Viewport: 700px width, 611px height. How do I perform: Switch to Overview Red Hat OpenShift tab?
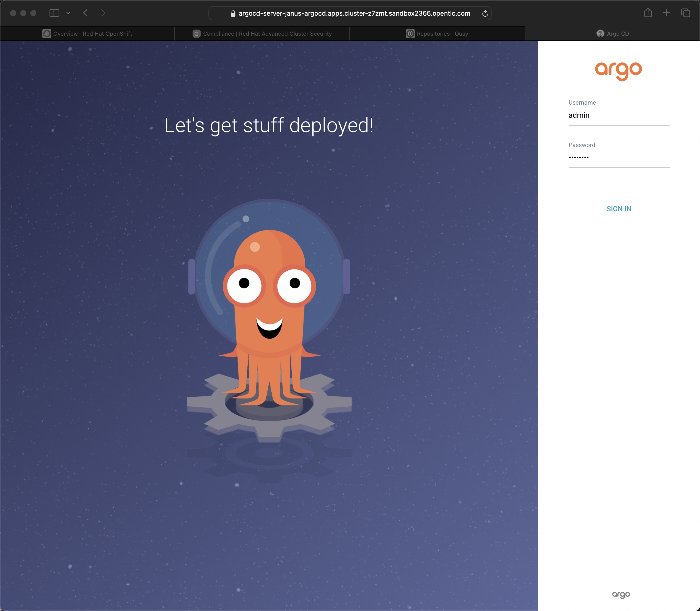[87, 34]
